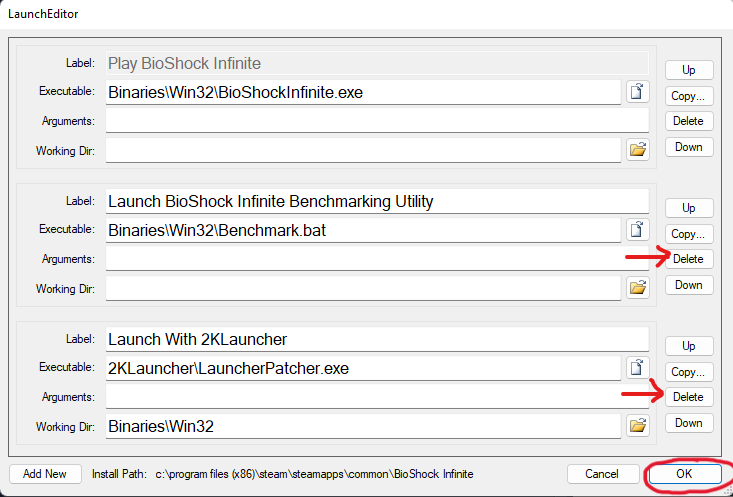Click Arguments field of Play BioShock Infinite
This screenshot has height=497, width=733.
[x=377, y=121]
